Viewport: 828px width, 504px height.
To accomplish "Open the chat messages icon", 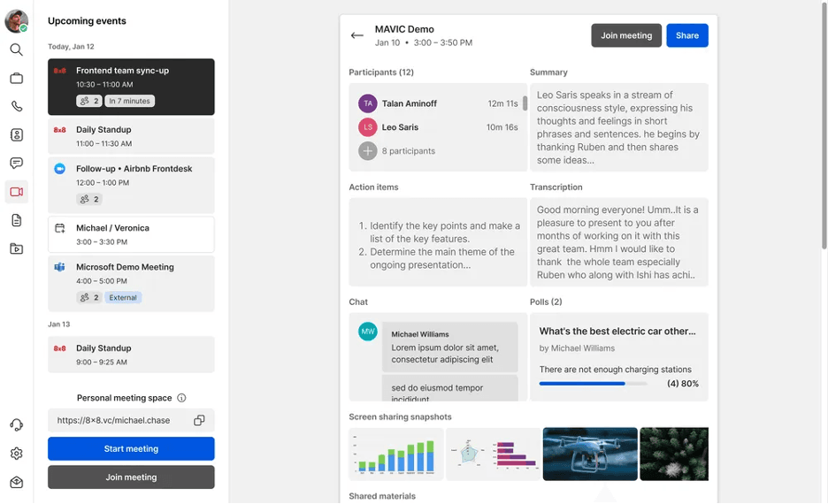I will click(16, 164).
